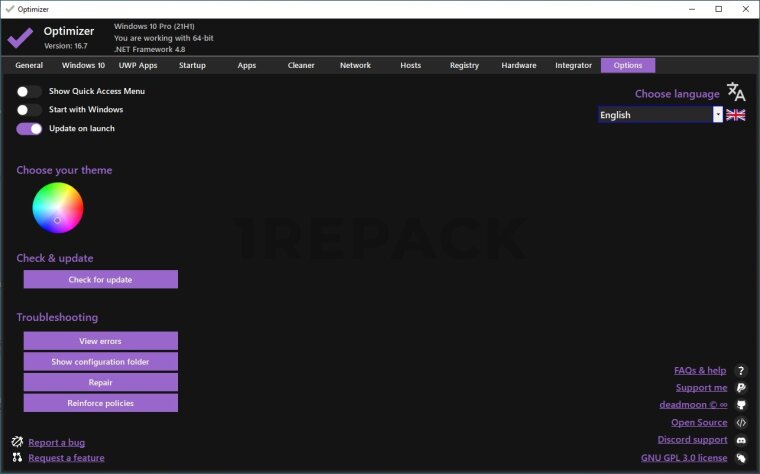This screenshot has width=760, height=474.
Task: Click the UK flag icon
Action: tap(736, 115)
